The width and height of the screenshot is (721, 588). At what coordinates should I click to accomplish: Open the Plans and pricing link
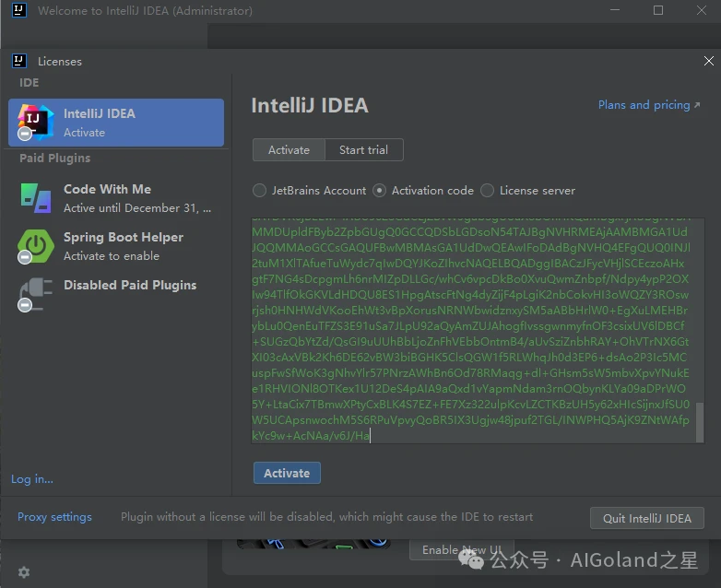(649, 105)
